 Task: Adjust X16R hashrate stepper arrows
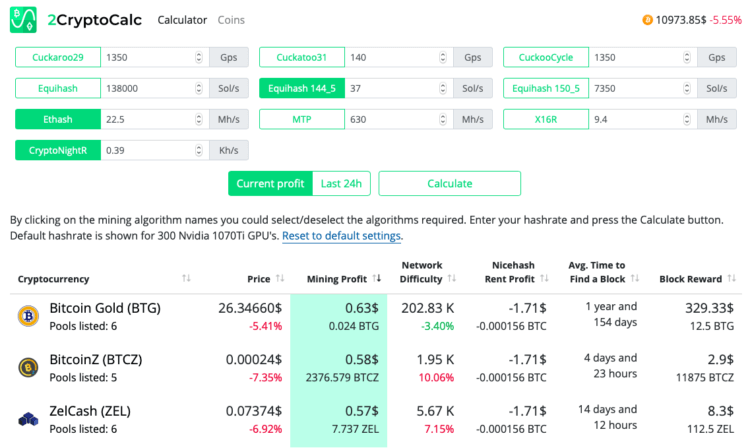coord(687,120)
